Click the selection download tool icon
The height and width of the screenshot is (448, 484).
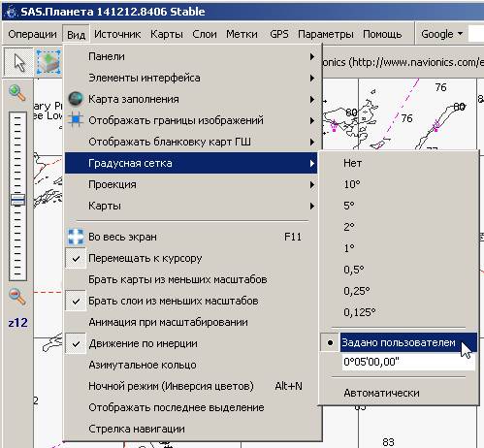[x=48, y=62]
